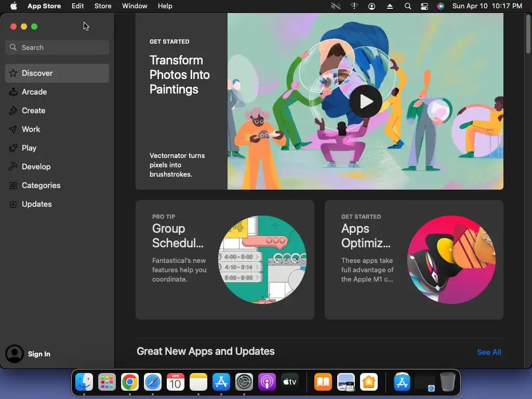
Task: Click the App Store icon beside Notes in Dock
Action: [x=221, y=382]
